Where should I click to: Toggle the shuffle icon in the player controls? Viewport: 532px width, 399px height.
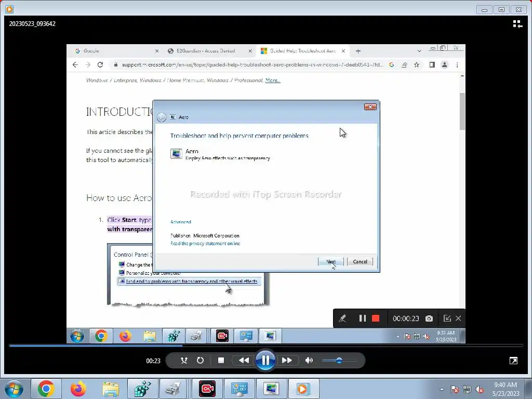tap(184, 361)
